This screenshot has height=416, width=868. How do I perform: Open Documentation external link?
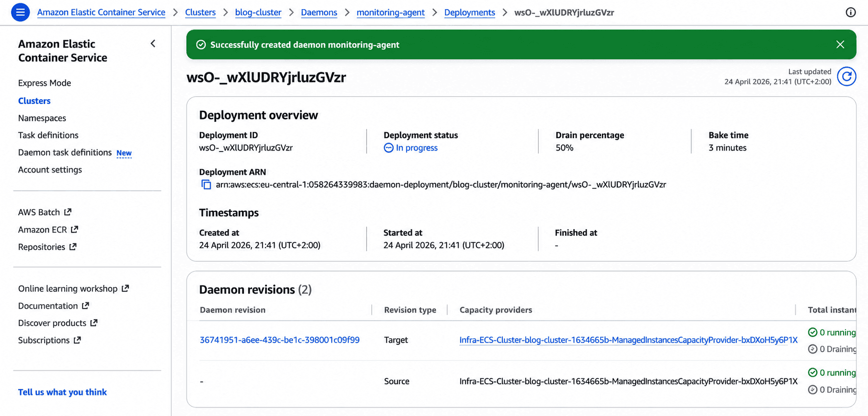coord(54,306)
